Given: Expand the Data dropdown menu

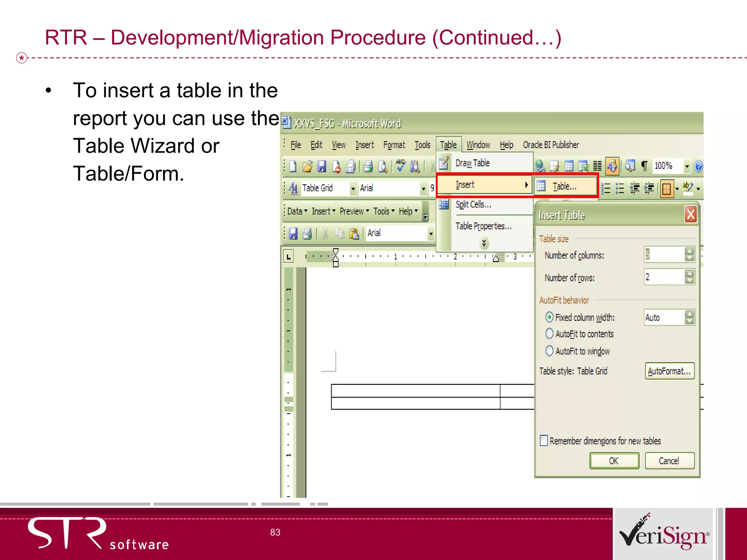Looking at the screenshot, I should tap(297, 211).
